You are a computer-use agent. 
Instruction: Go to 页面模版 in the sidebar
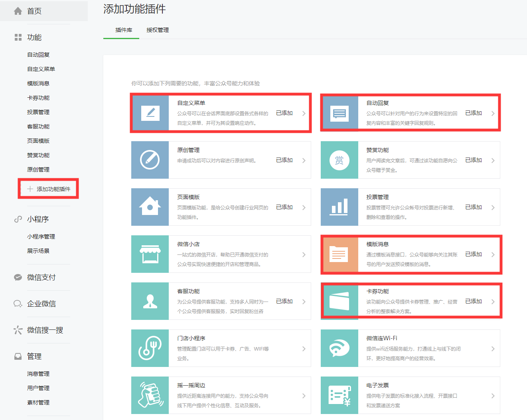coord(38,141)
